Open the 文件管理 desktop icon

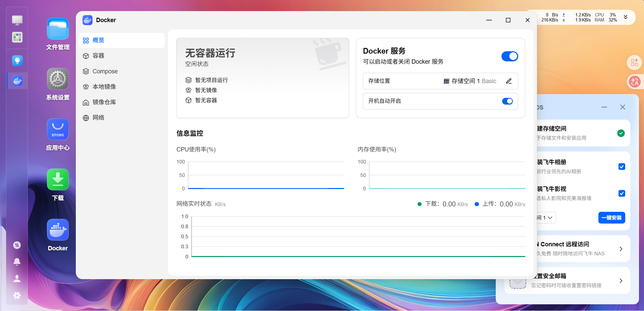click(x=58, y=29)
